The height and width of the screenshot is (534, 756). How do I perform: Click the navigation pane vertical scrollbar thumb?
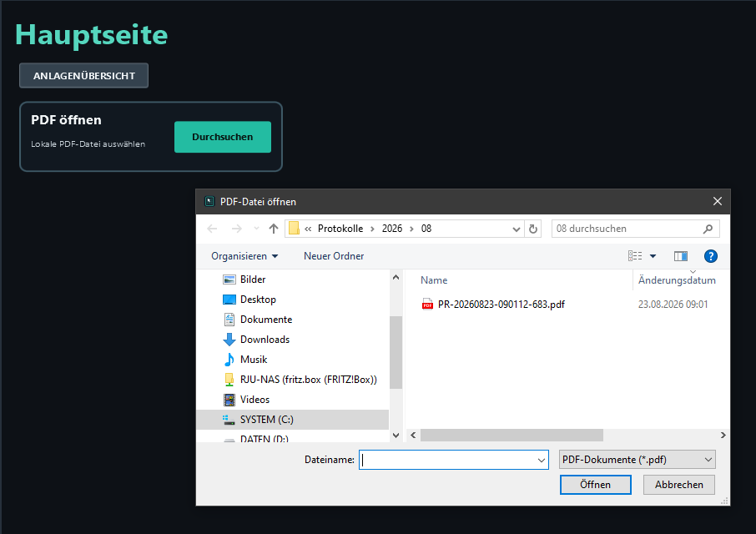(x=396, y=352)
